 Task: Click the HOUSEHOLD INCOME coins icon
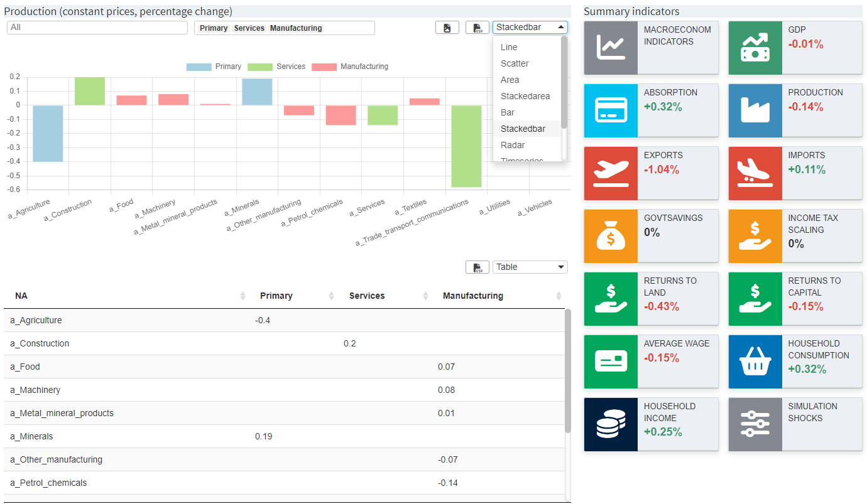[611, 424]
